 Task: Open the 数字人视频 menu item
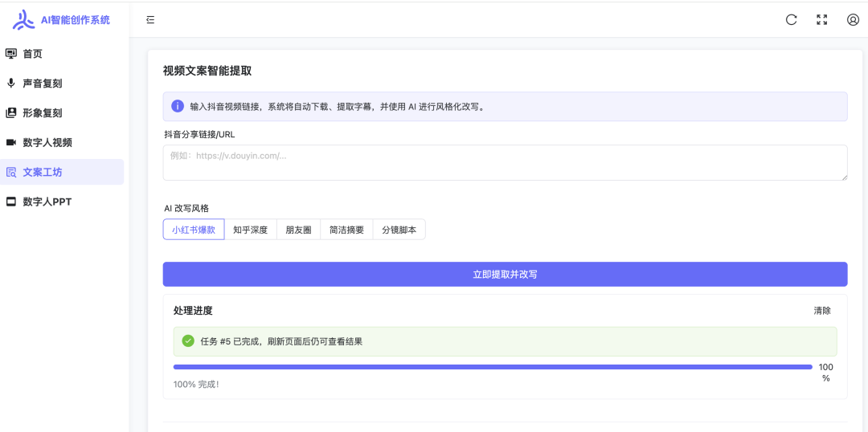[62, 143]
